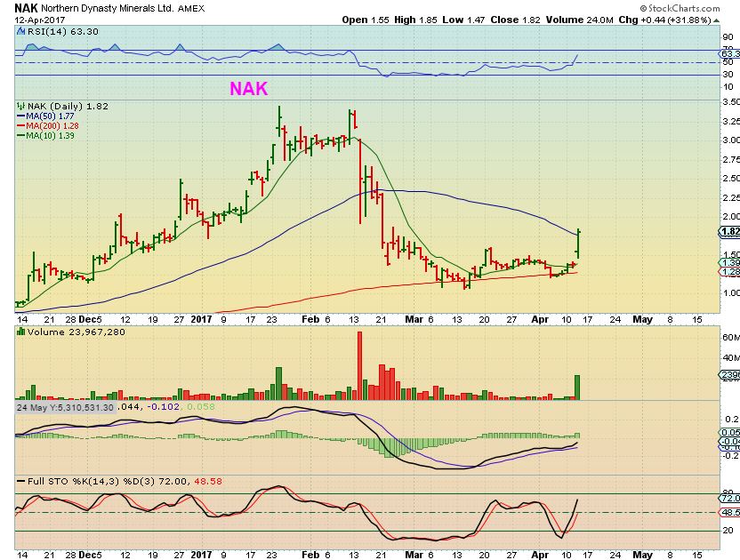Screen dimensions: 740x560
Task: Click the 60M volume axis label
Action: point(730,337)
